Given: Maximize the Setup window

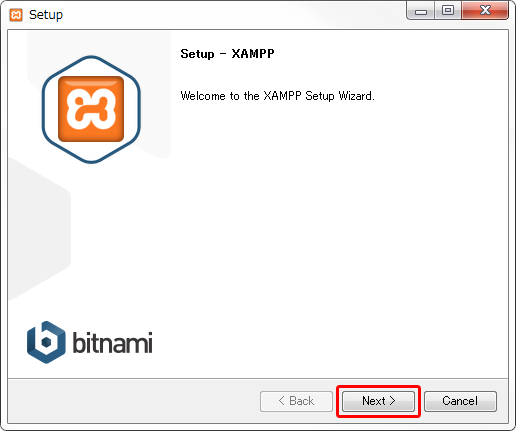Looking at the screenshot, I should coord(448,11).
